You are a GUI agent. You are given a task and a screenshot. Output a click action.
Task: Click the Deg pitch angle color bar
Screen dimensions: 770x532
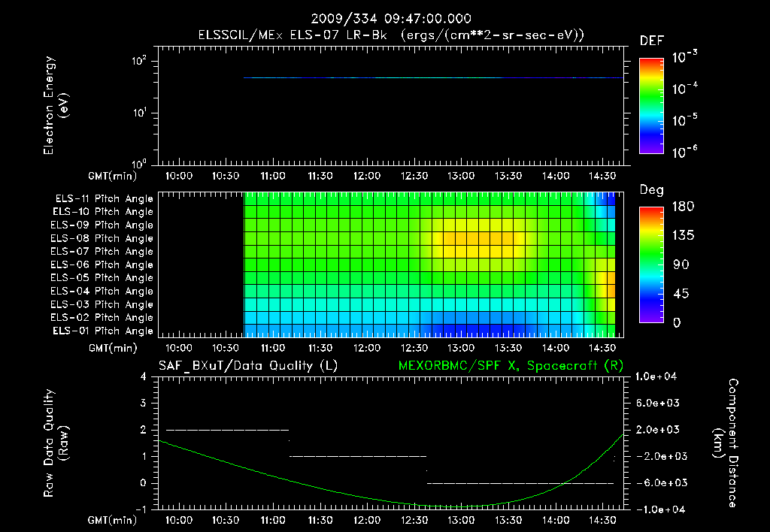pos(651,265)
